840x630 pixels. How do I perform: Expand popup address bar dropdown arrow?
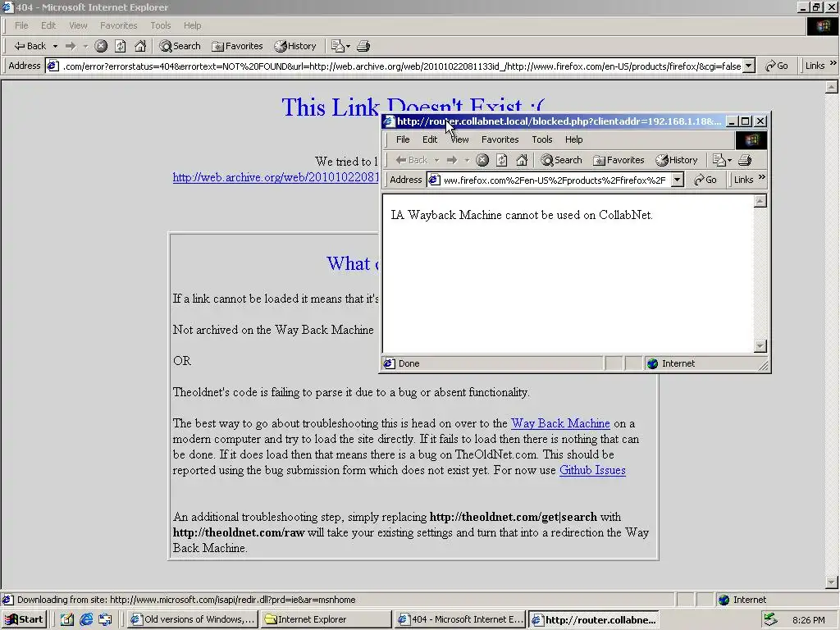click(678, 180)
